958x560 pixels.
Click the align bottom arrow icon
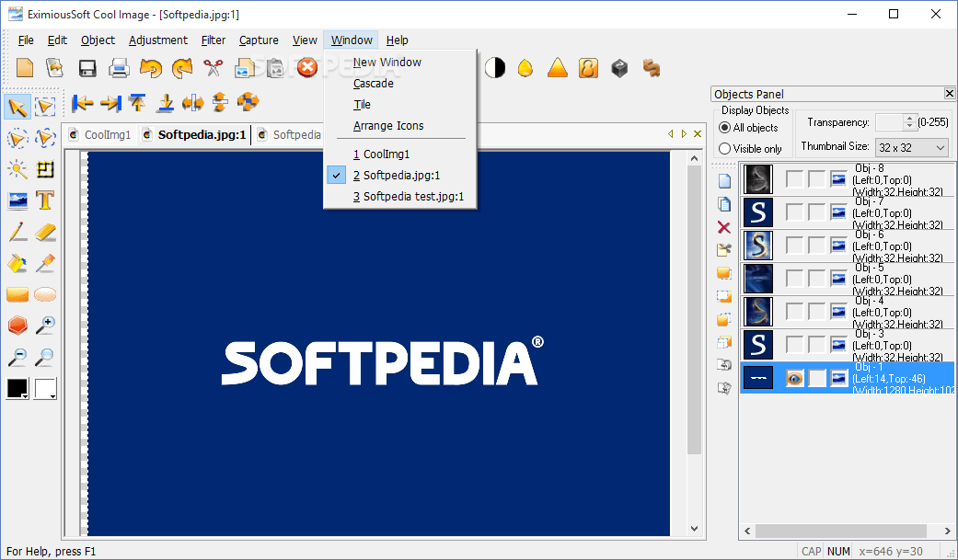click(x=165, y=103)
